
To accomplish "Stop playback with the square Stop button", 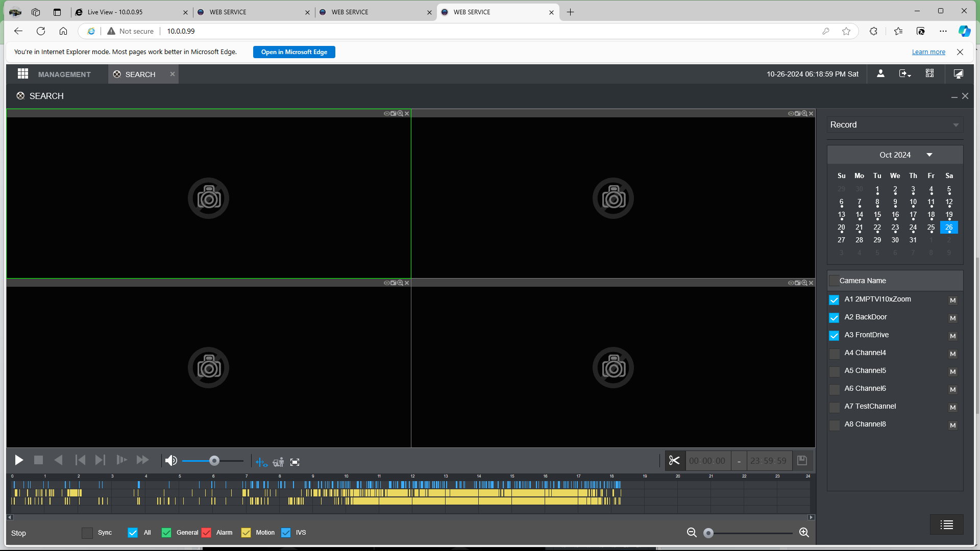I will 38,460.
